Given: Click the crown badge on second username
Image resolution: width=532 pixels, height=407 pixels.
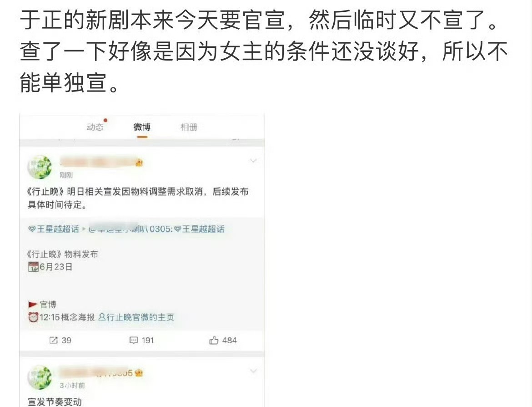Looking at the screenshot, I should click(x=139, y=373).
